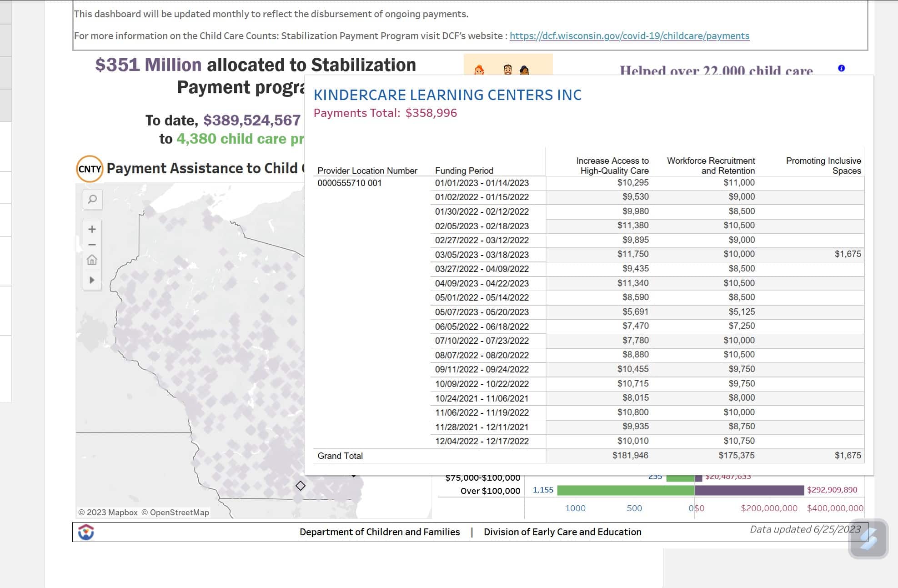898x588 pixels.
Task: Open the map search magnifier tool
Action: click(92, 199)
